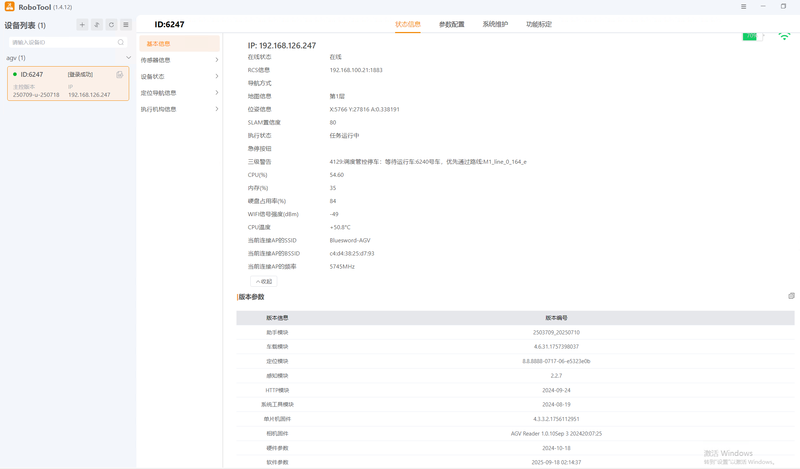Click the log icon on ID:6247 card
This screenshot has width=800, height=469.
pos(119,75)
